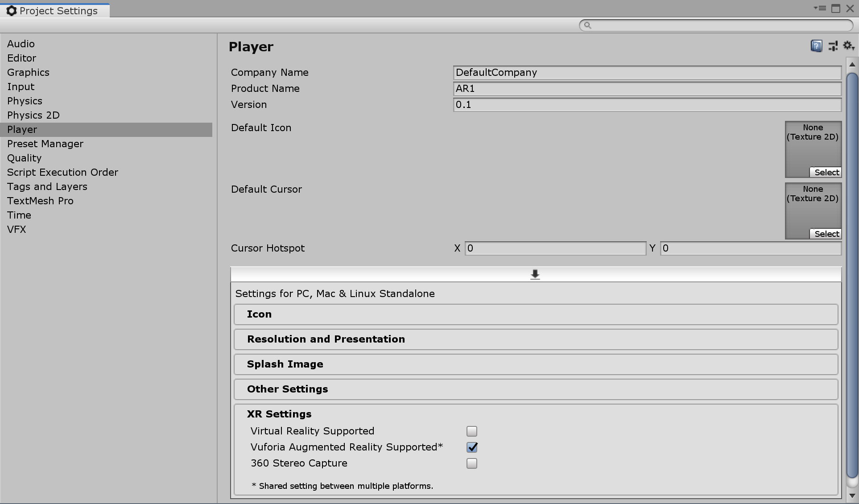Viewport: 859px width, 504px height.
Task: Enable 360 Stereo Capture checkbox
Action: coord(471,463)
